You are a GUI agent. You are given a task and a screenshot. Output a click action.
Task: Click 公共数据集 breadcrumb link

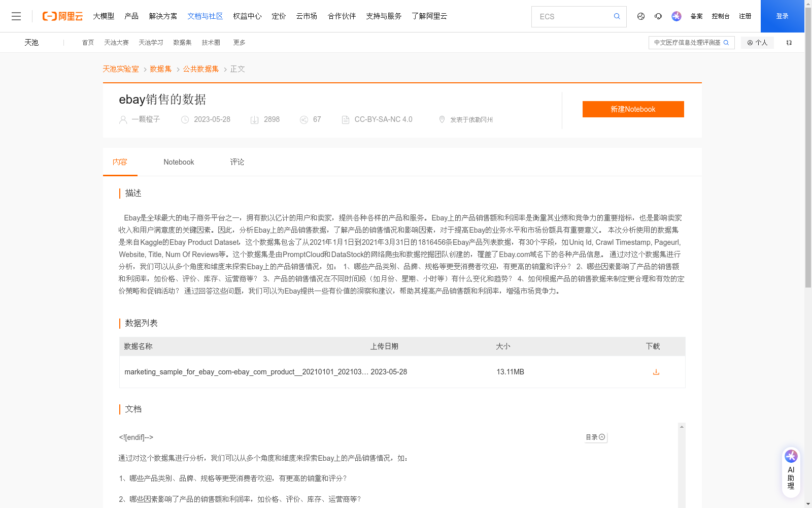pos(201,69)
